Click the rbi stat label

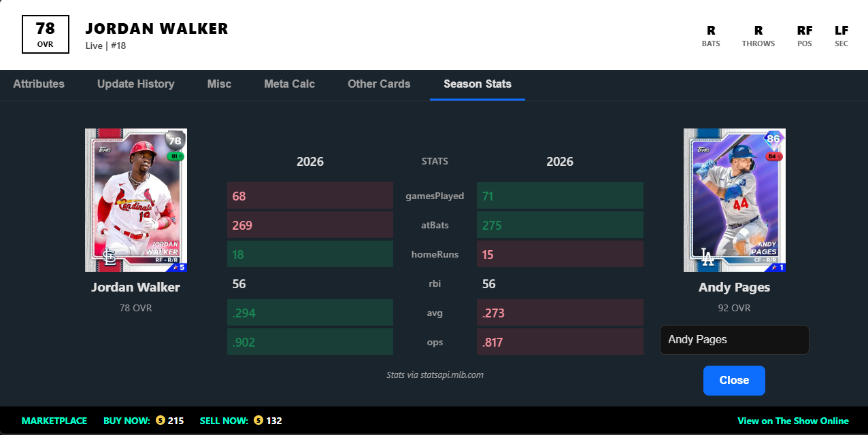pyautogui.click(x=435, y=283)
